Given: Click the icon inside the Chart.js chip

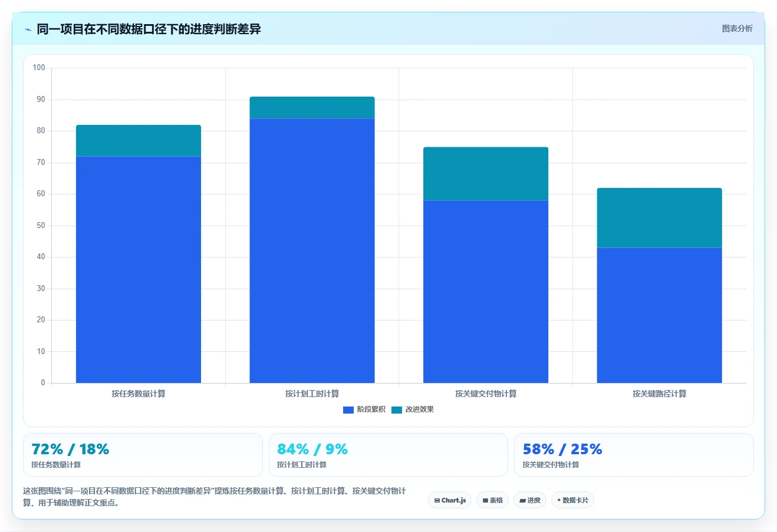Looking at the screenshot, I should (x=437, y=500).
